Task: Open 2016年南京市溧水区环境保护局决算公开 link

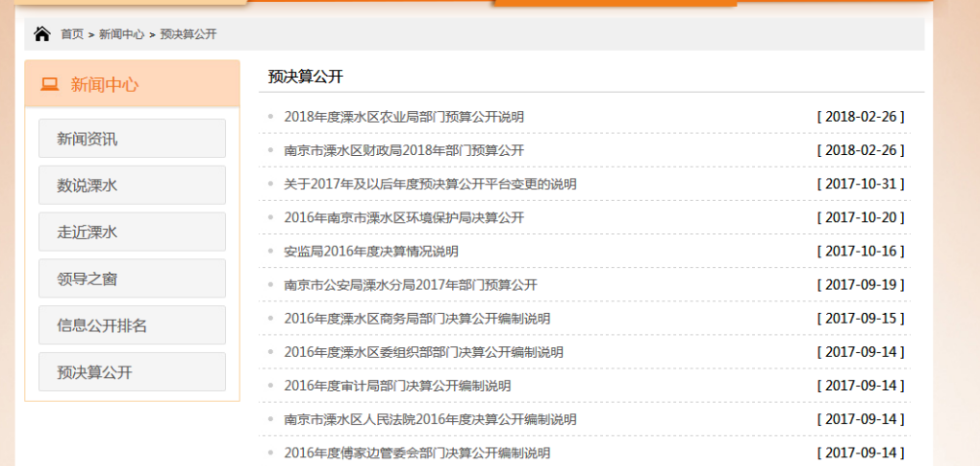Action: click(x=403, y=217)
